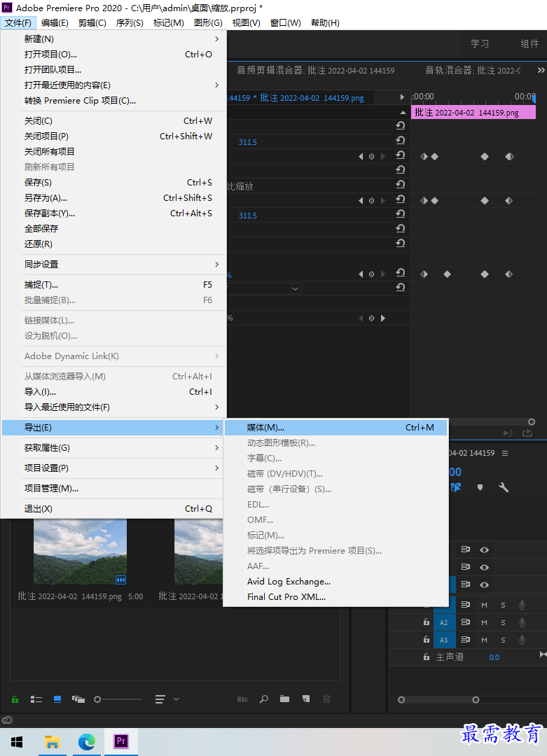Click voice-over record mic on track A2
547x756 pixels.
click(522, 622)
